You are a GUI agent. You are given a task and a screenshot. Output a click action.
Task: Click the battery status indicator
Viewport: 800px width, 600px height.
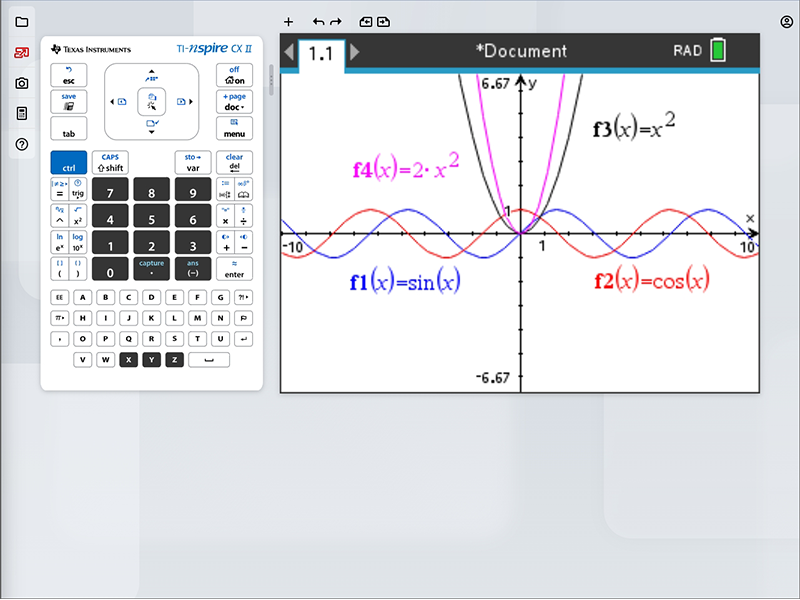click(718, 51)
